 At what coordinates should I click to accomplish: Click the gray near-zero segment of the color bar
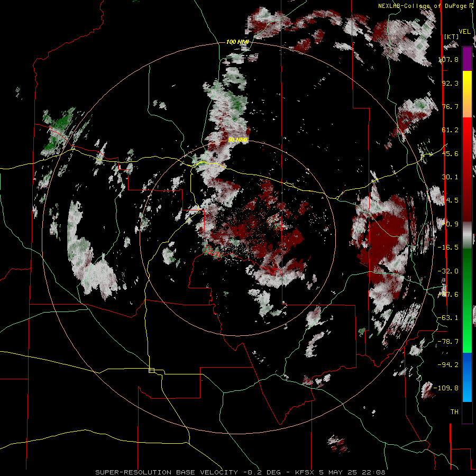[467, 235]
